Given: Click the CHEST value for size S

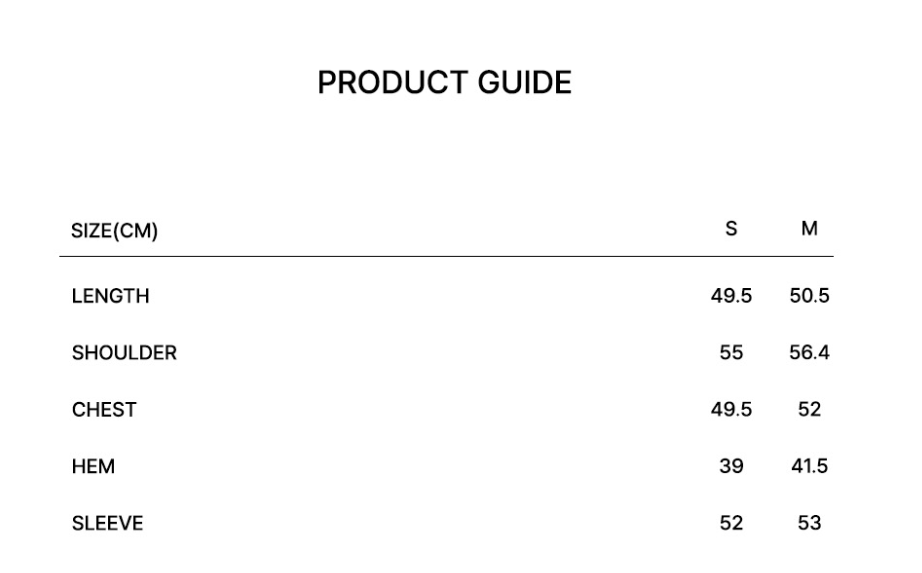Looking at the screenshot, I should coord(731,410).
